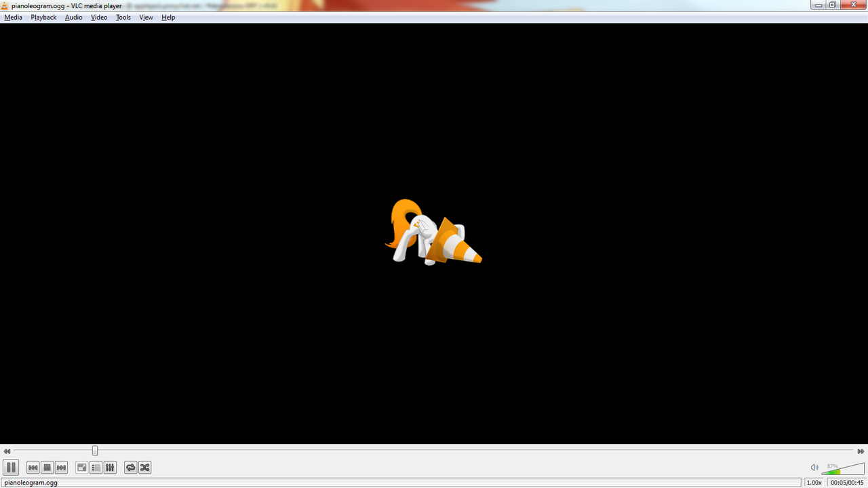
Task: Select the Help menu
Action: pos(168,18)
